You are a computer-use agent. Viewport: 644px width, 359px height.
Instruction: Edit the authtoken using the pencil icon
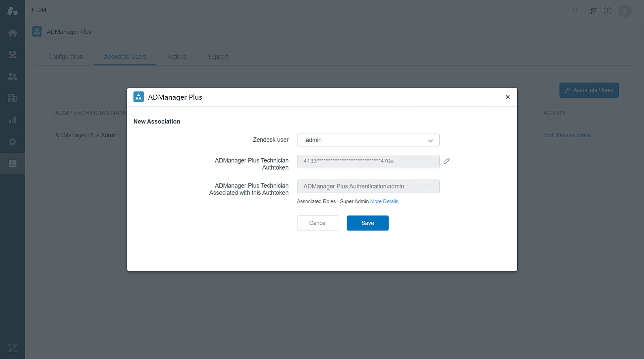(446, 161)
